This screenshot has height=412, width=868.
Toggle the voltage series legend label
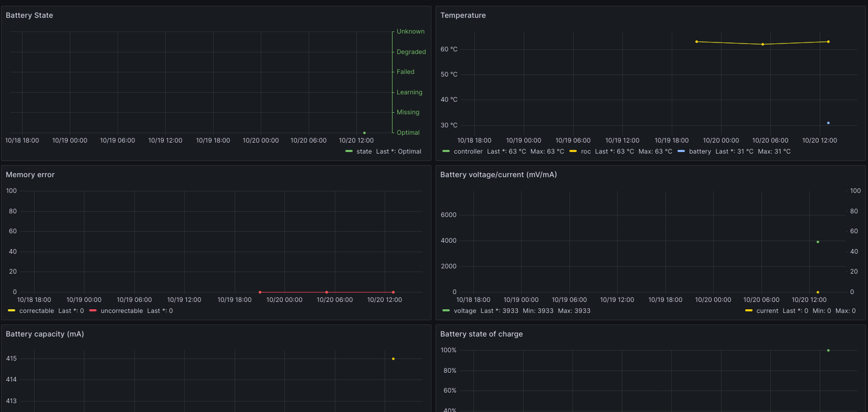465,311
